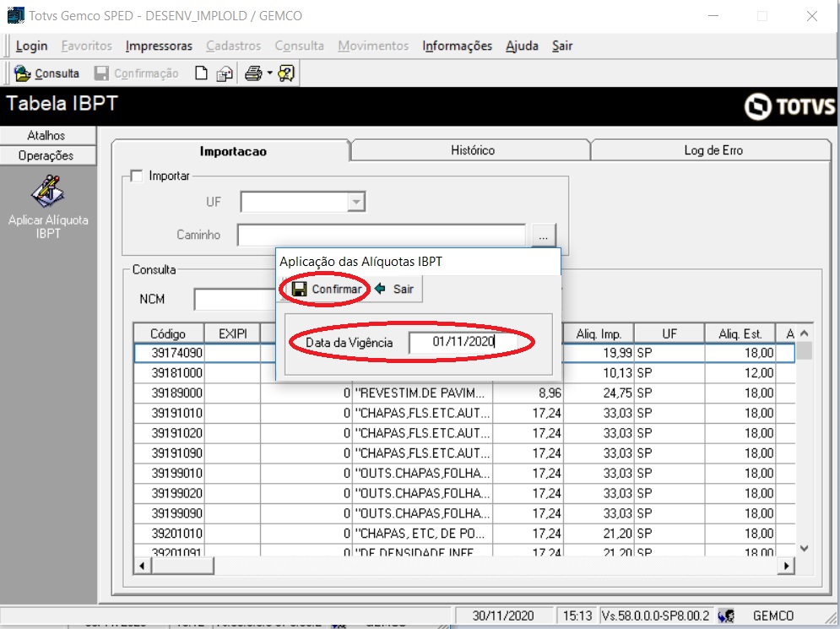Click the Operações sidebar button
Screen dimensions: 840x629
47,155
